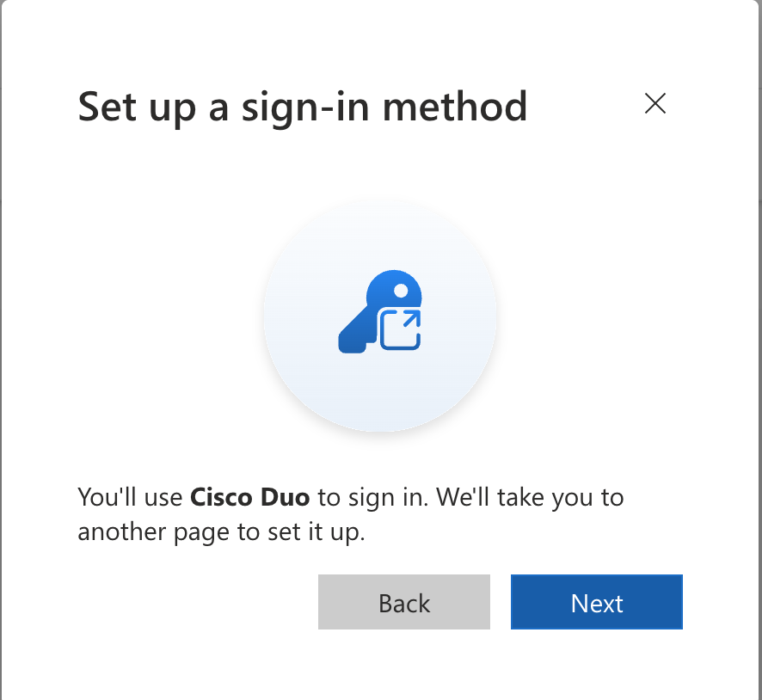Go back with the Back button
This screenshot has width=762, height=700.
point(404,602)
